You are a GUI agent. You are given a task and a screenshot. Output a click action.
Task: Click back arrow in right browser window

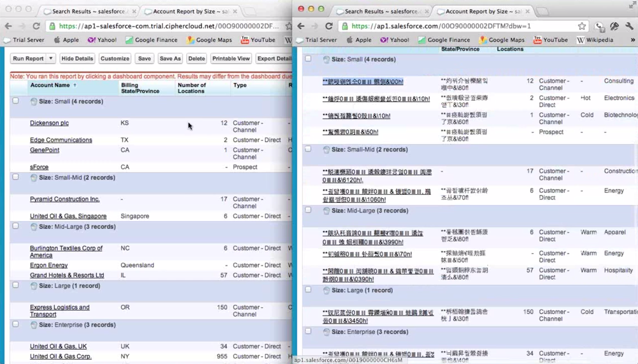301,26
